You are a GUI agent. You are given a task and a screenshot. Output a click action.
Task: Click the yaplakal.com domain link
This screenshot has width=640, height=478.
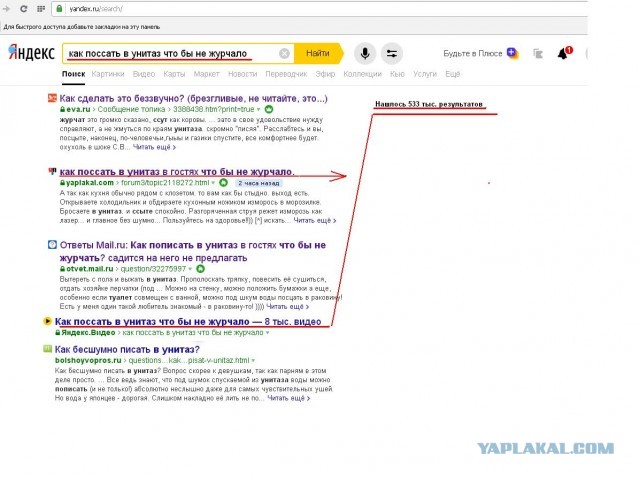(x=89, y=182)
